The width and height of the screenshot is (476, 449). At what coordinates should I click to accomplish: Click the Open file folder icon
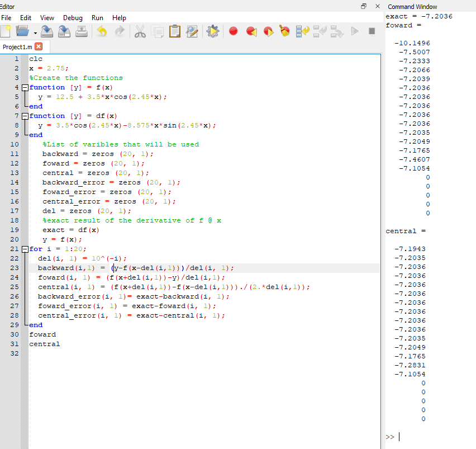tap(22, 32)
